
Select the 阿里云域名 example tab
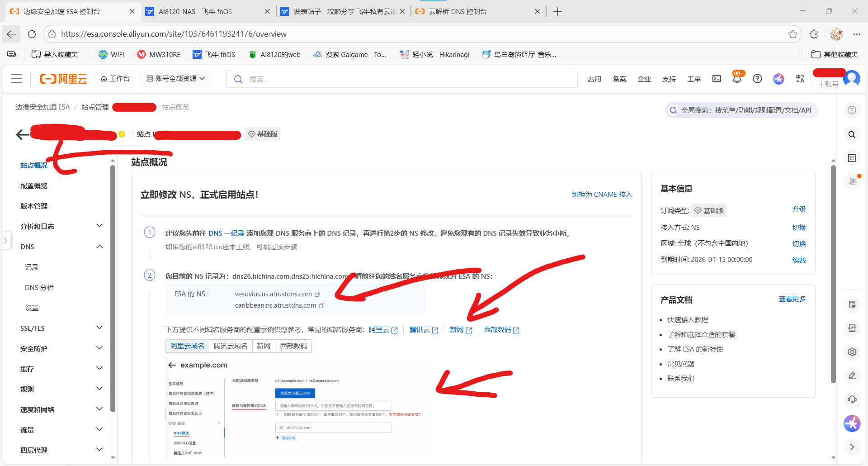coord(187,346)
